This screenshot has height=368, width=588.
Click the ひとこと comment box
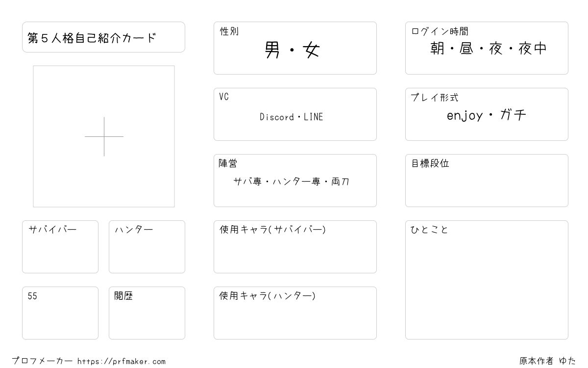(487, 285)
